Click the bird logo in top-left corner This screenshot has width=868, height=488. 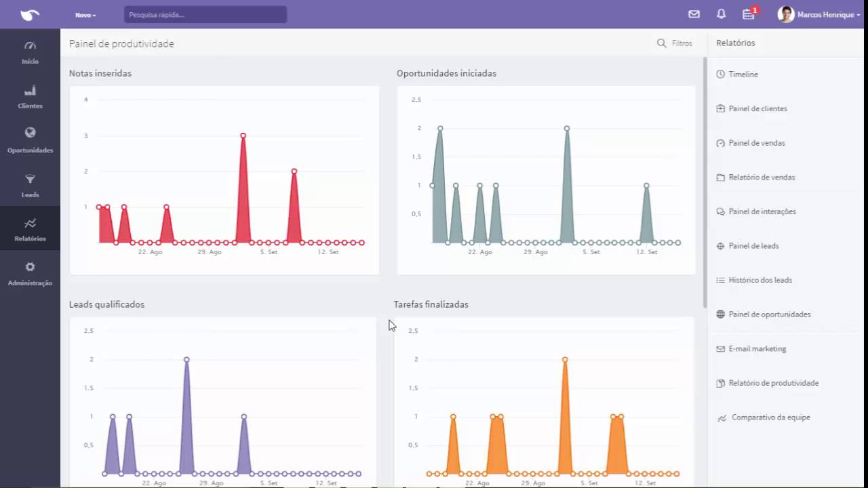click(x=30, y=14)
